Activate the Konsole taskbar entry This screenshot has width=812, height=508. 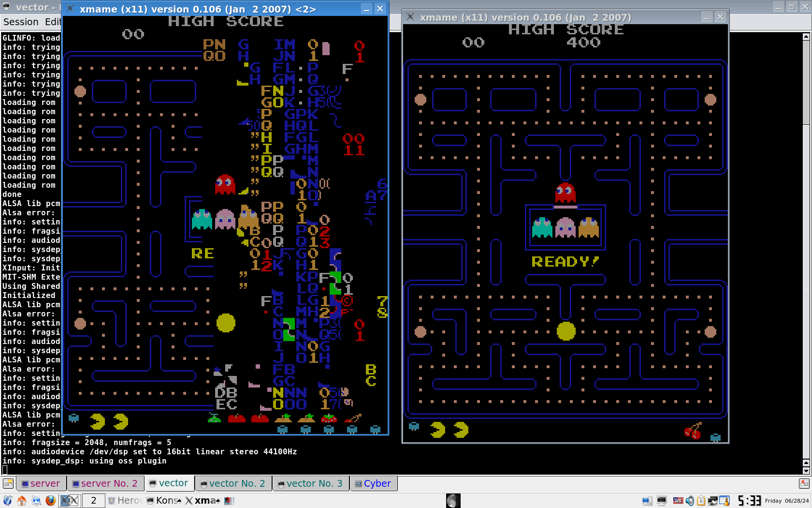click(x=164, y=500)
